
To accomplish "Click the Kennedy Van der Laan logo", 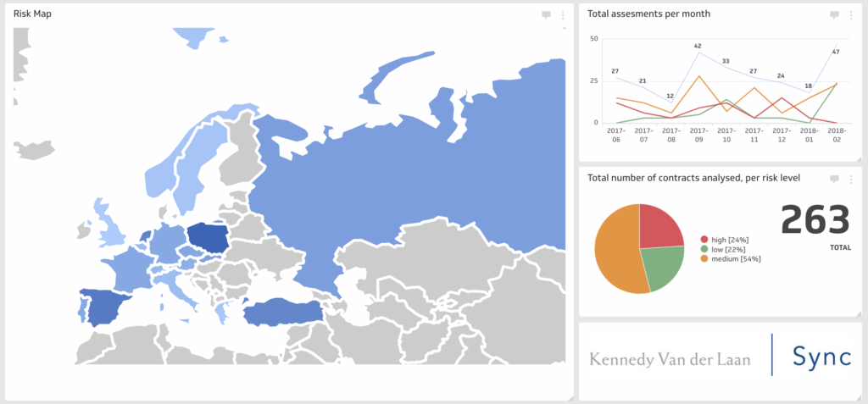I will coord(670,359).
